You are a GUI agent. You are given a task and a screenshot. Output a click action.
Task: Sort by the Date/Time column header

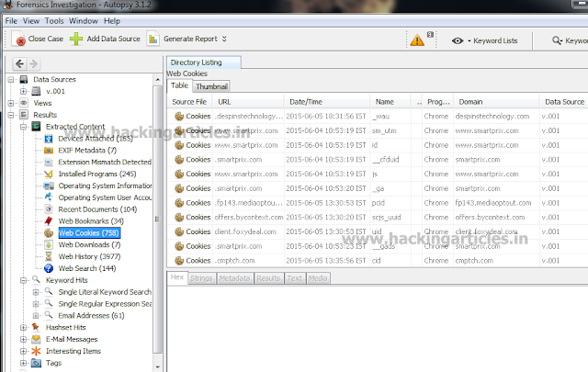point(327,102)
